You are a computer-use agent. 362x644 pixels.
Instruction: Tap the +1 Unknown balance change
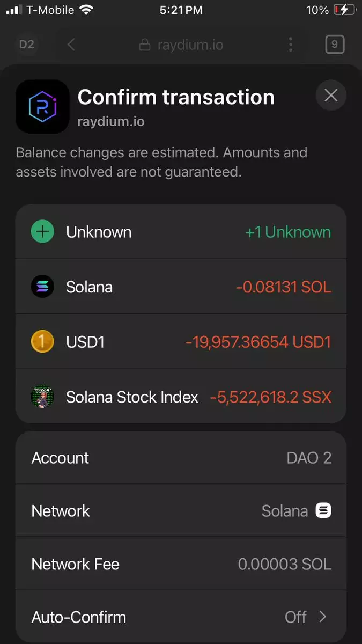point(287,232)
